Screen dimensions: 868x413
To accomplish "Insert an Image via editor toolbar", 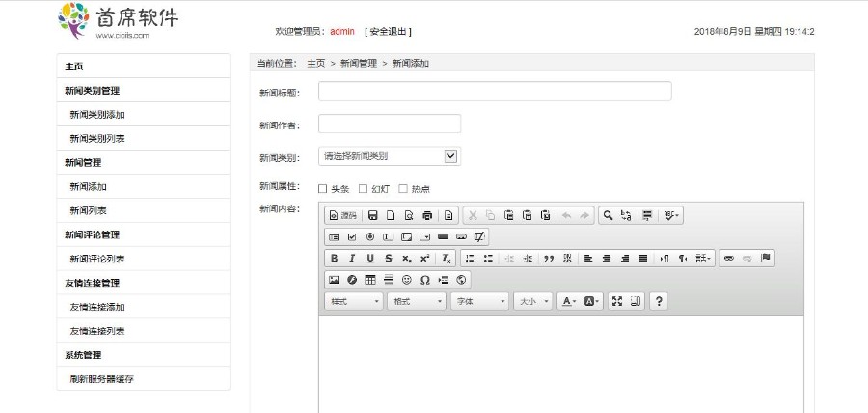I will pos(334,280).
